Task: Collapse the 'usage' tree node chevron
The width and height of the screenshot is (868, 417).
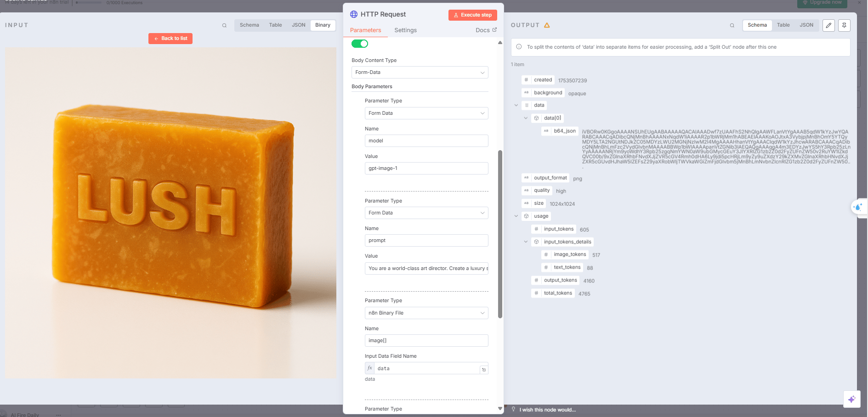Action: tap(516, 216)
